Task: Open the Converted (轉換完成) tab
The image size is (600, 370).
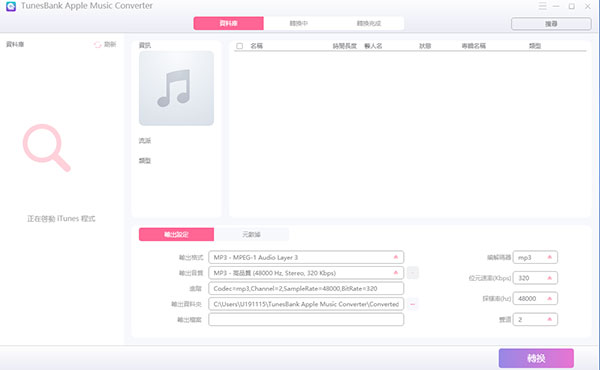Action: [x=369, y=23]
